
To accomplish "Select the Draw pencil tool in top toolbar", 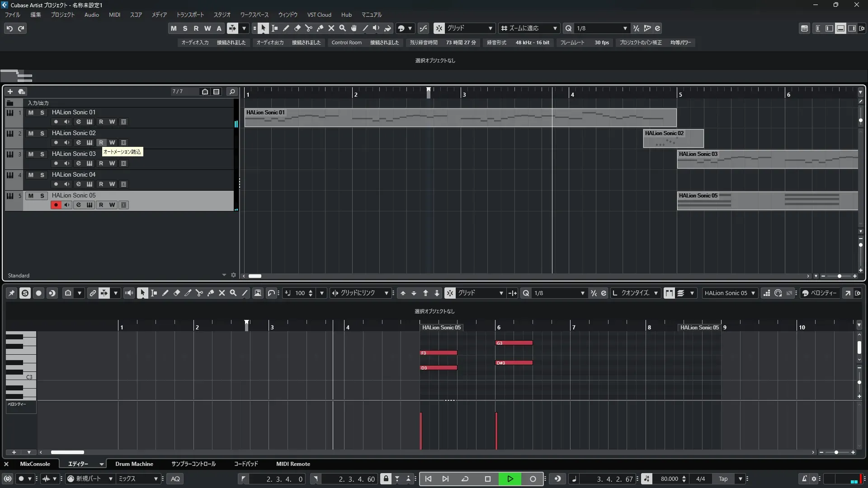I will pos(286,28).
